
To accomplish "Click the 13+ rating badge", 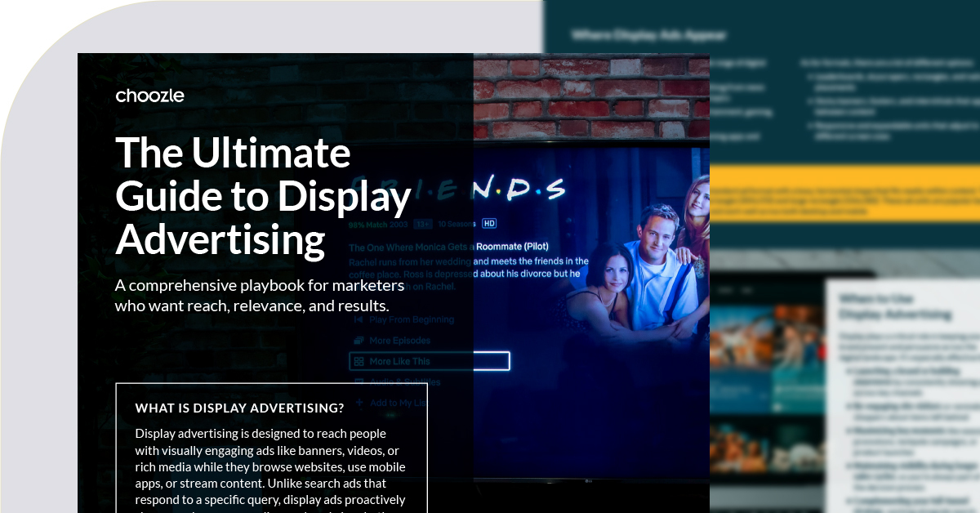I will [x=422, y=223].
